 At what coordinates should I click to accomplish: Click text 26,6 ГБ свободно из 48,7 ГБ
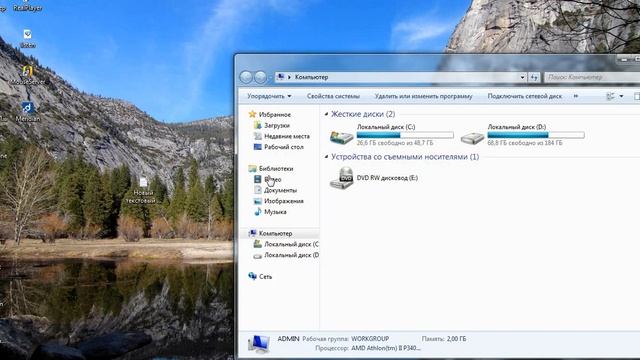[x=395, y=143]
